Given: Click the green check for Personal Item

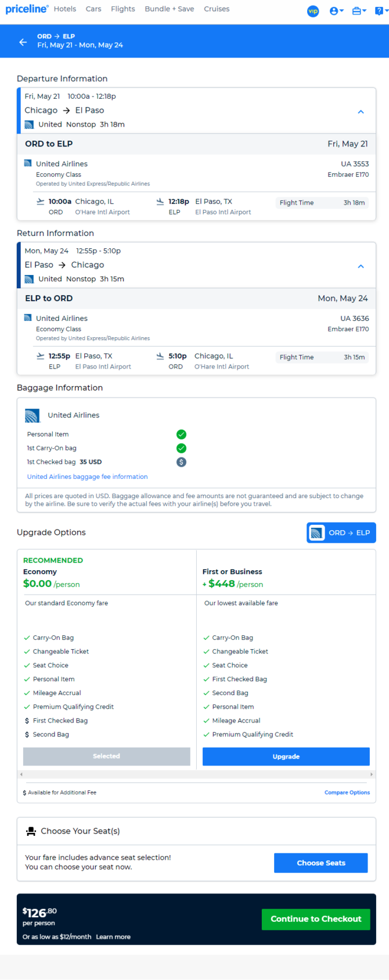Looking at the screenshot, I should pos(181,434).
